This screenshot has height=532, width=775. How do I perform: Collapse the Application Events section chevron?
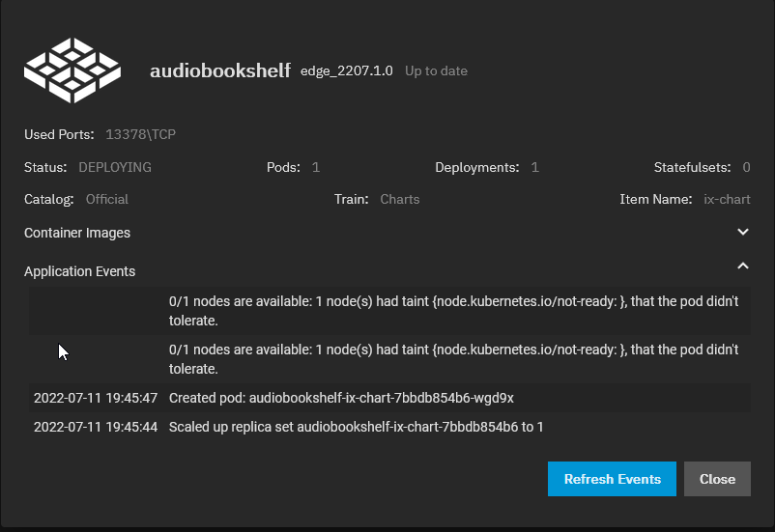743,266
